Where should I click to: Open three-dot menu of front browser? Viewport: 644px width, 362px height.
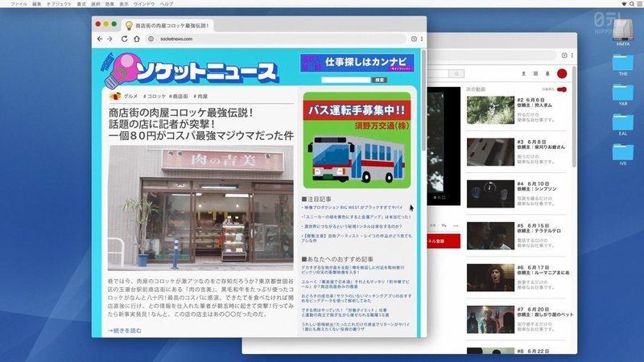point(421,39)
